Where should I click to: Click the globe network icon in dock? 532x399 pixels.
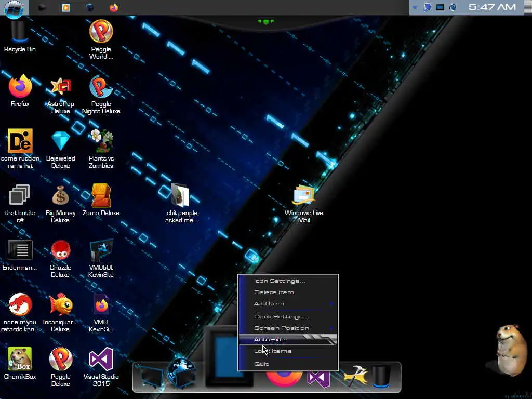coord(182,373)
